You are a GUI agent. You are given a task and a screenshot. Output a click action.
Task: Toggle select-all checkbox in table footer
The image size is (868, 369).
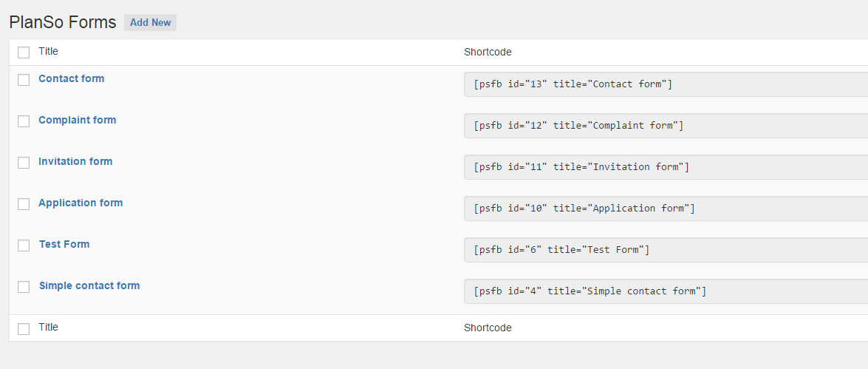24,329
